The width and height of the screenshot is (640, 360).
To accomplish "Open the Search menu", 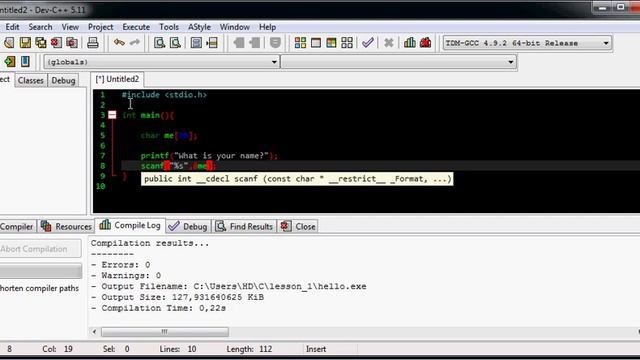I will point(40,27).
